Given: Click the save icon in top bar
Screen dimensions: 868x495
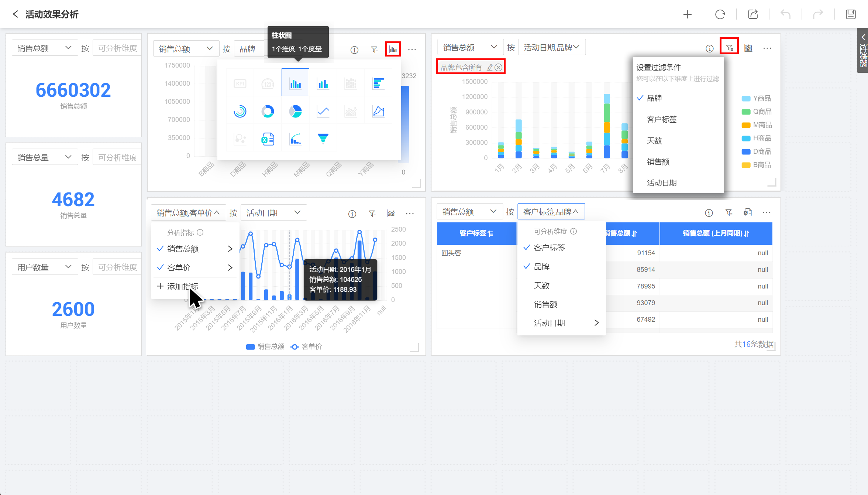Looking at the screenshot, I should 851,14.
